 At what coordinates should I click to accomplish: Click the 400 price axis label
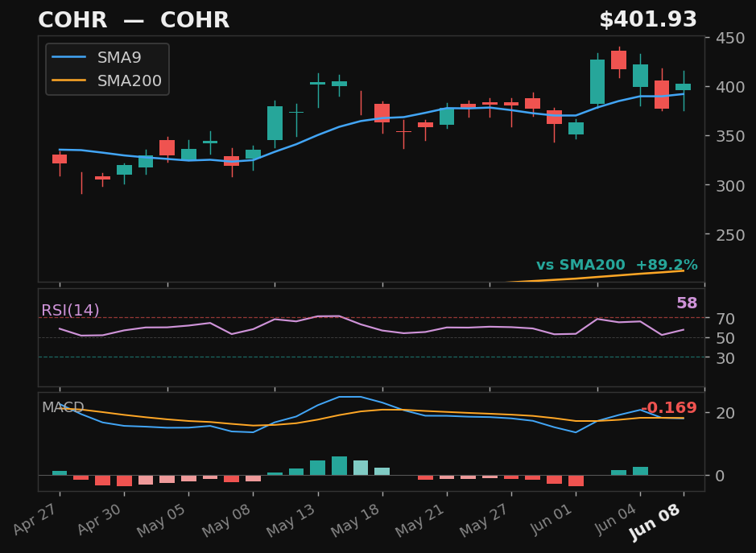click(x=730, y=87)
